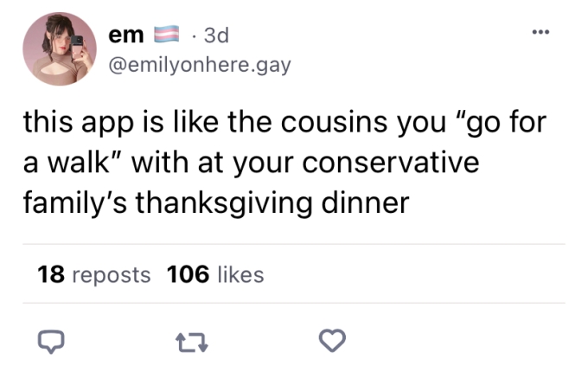Visit the @emilyonhere.gay handle link
Image resolution: width=588 pixels, height=379 pixels.
pyautogui.click(x=198, y=64)
